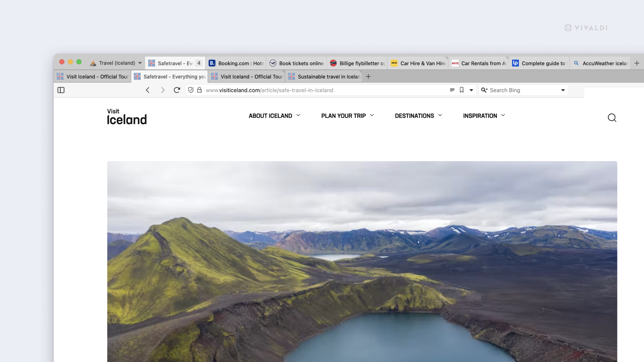Screen dimensions: 644x362
Task: Click the Lufthansa crane favicon
Action: click(x=273, y=63)
